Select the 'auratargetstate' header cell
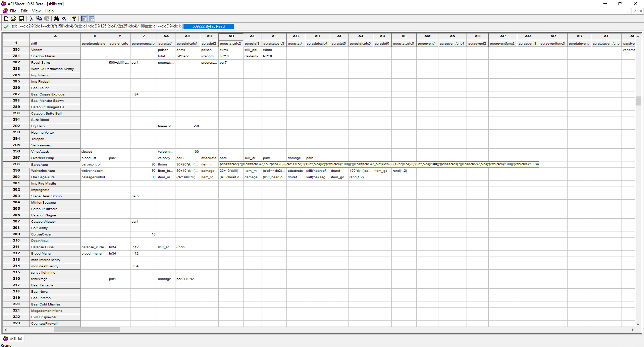 point(94,44)
